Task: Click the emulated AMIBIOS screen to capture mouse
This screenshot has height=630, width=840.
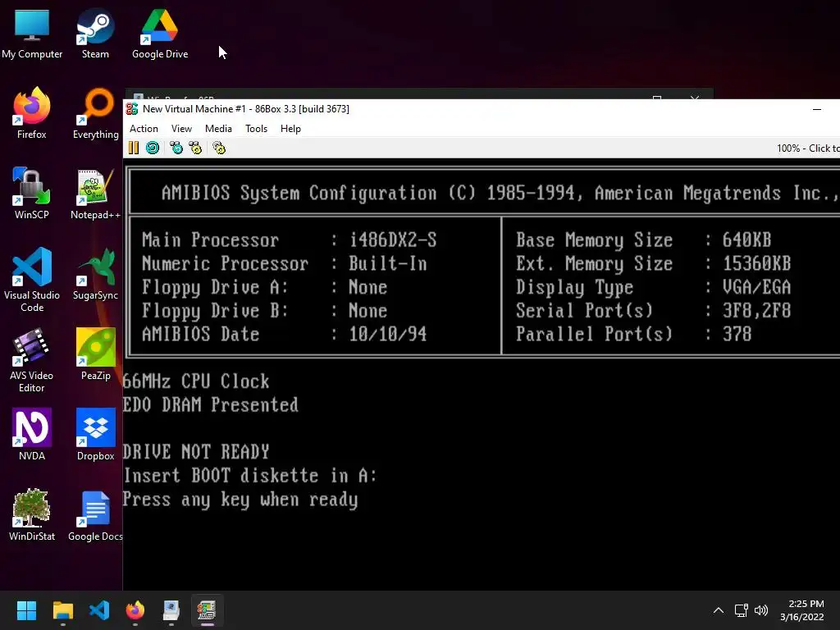Action: point(481,375)
